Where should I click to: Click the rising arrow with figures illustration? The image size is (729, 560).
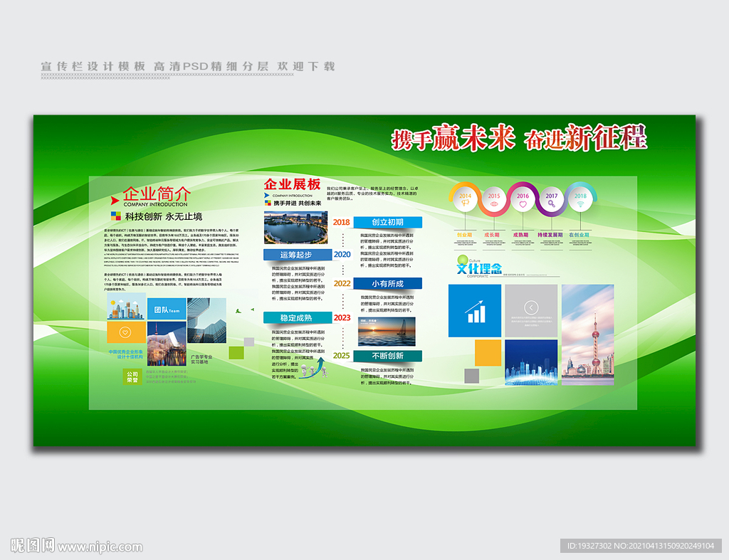[313, 368]
